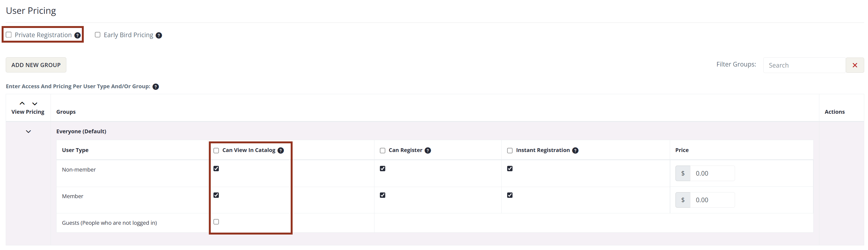The image size is (868, 250).
Task: Collapse the Everyone (Default) group row
Action: pyautogui.click(x=28, y=132)
